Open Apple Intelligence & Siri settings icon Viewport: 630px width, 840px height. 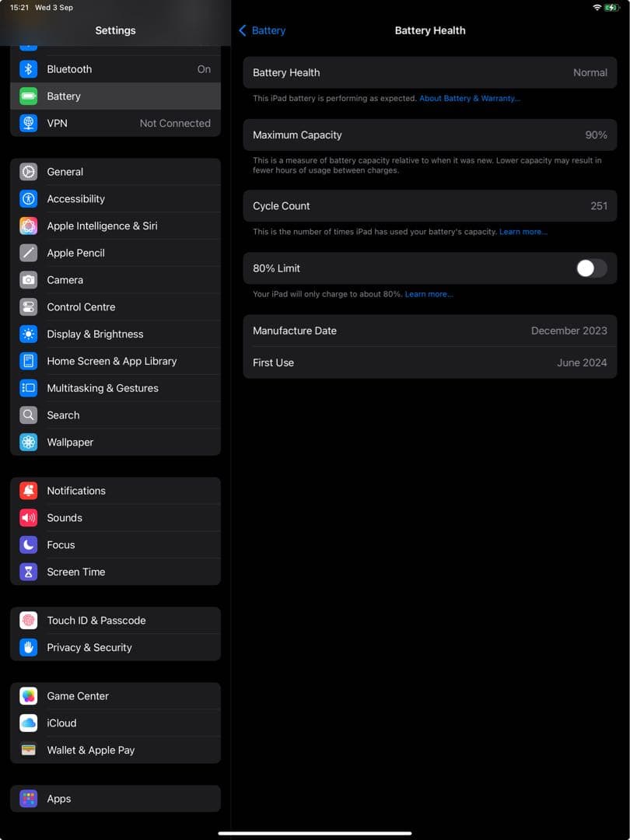click(x=29, y=226)
